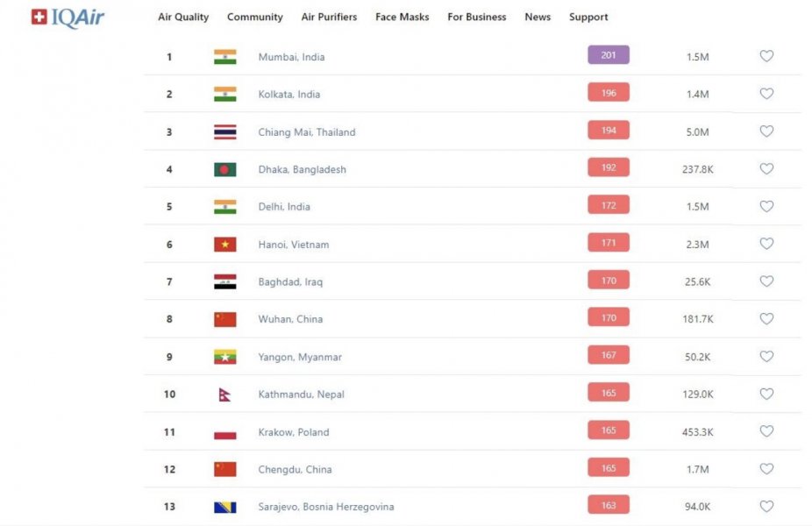This screenshot has width=812, height=526.
Task: Click the Bangladesh flag icon
Action: [224, 169]
